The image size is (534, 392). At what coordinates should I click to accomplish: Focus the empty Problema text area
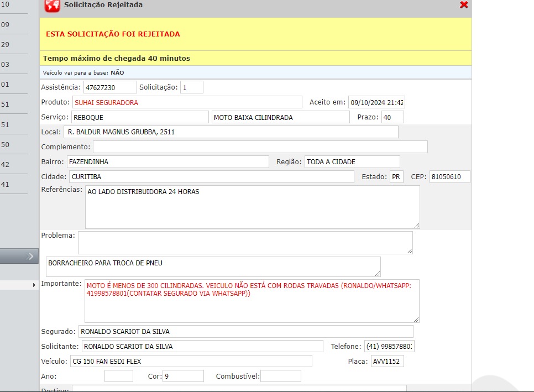(x=245, y=243)
